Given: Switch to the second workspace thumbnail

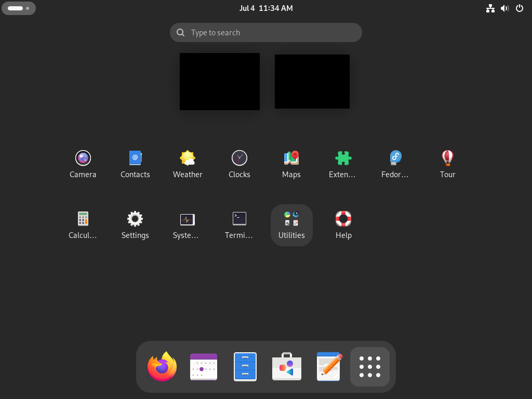Looking at the screenshot, I should click(312, 82).
